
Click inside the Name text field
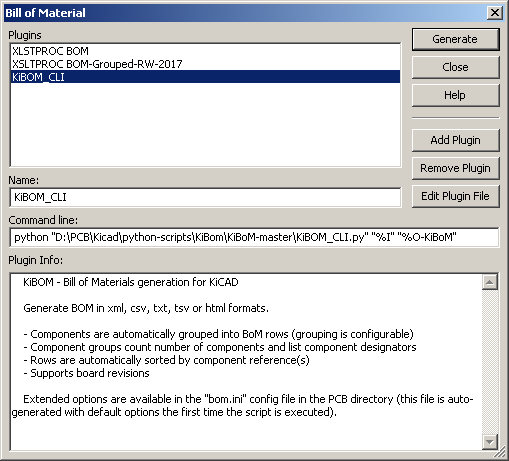coord(205,197)
